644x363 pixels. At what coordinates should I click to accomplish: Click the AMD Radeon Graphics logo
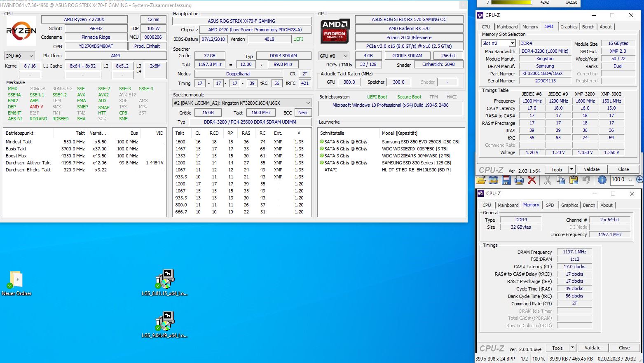pyautogui.click(x=335, y=30)
